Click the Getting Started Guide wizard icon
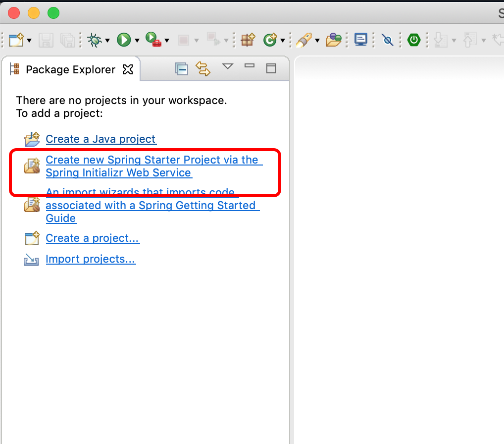Viewport: 504px width, 444px height. tap(32, 205)
